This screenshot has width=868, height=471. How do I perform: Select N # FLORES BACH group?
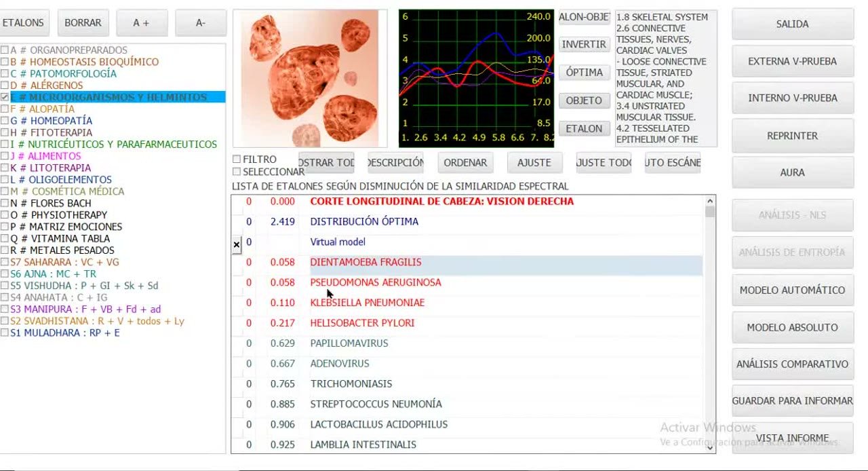(x=50, y=203)
